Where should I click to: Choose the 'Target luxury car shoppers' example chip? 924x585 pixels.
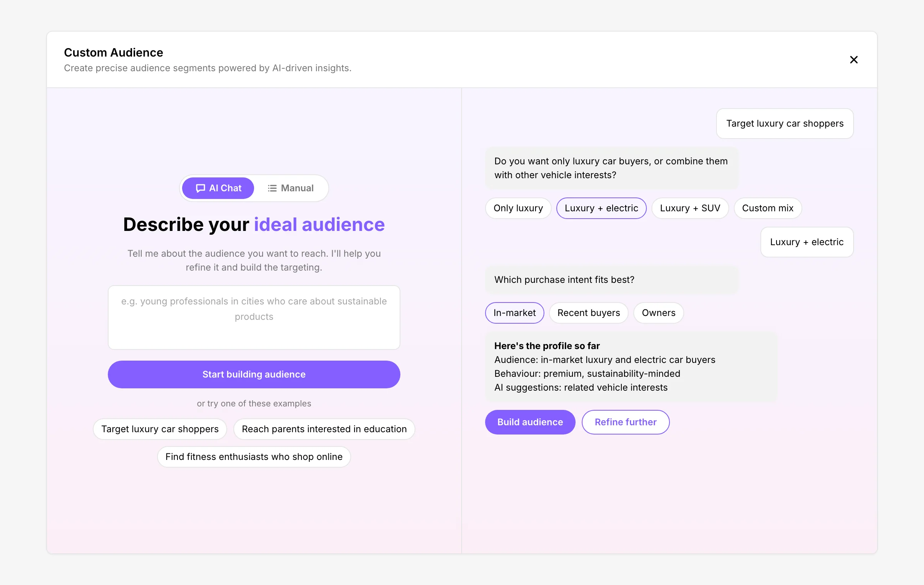point(160,429)
